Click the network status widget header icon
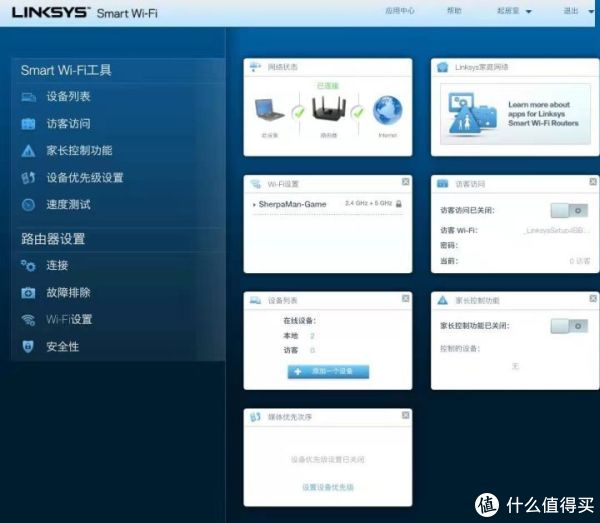Screen dimensions: 600x523 [255, 67]
